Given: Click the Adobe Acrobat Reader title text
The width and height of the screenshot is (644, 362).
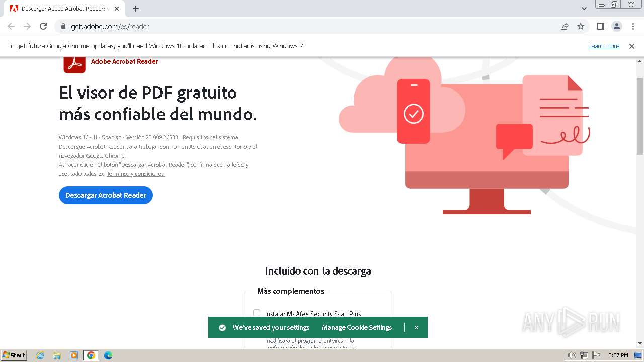Looking at the screenshot, I should (x=124, y=61).
